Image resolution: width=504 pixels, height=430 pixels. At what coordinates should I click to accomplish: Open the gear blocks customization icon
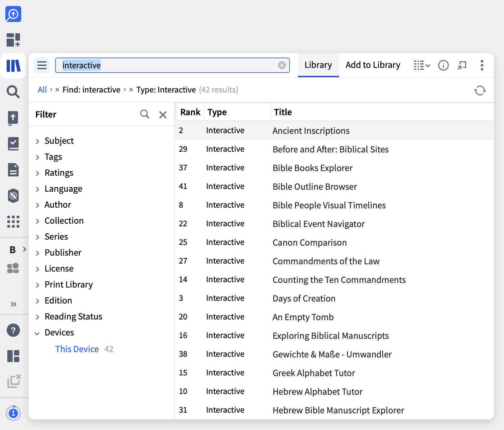pos(13,268)
